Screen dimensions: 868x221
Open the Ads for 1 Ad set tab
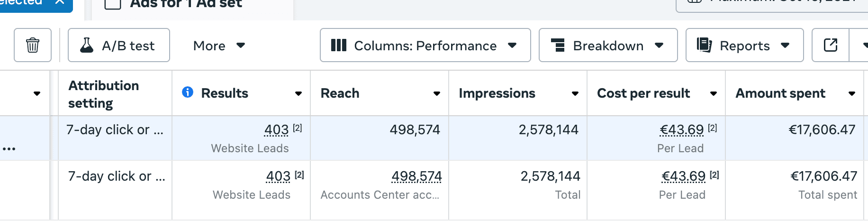pyautogui.click(x=186, y=4)
